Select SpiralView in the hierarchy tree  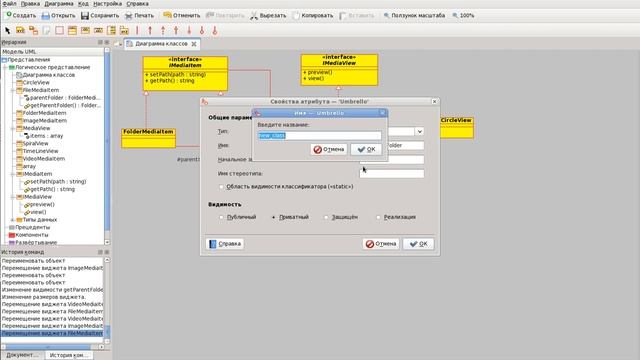(36, 143)
